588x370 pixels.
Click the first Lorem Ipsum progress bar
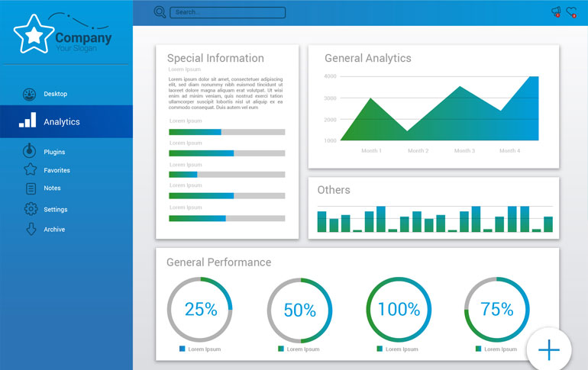[x=227, y=132]
